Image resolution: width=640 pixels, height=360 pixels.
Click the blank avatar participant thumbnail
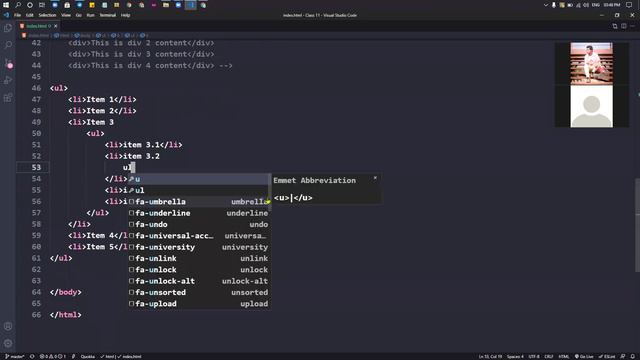(591, 106)
